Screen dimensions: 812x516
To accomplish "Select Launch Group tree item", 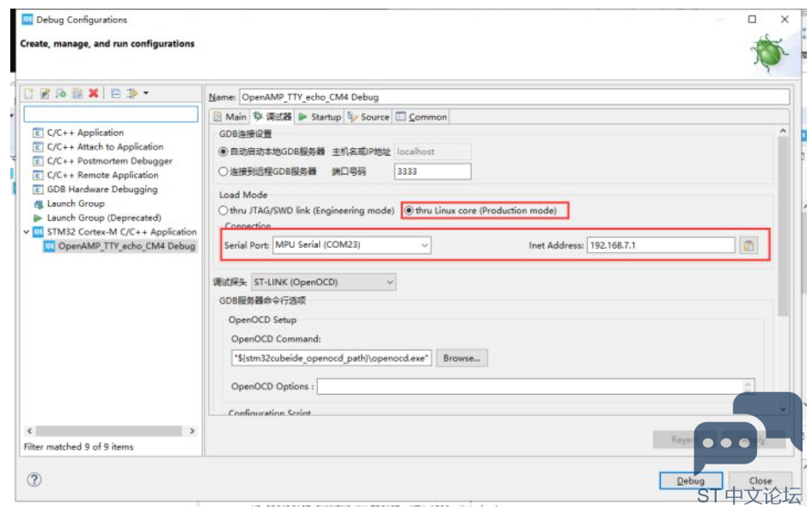I will [76, 204].
